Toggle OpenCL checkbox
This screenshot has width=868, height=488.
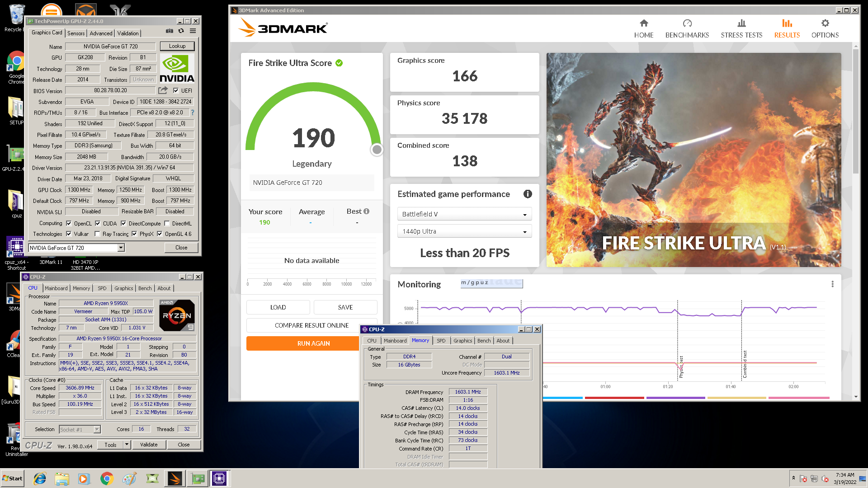pyautogui.click(x=69, y=223)
